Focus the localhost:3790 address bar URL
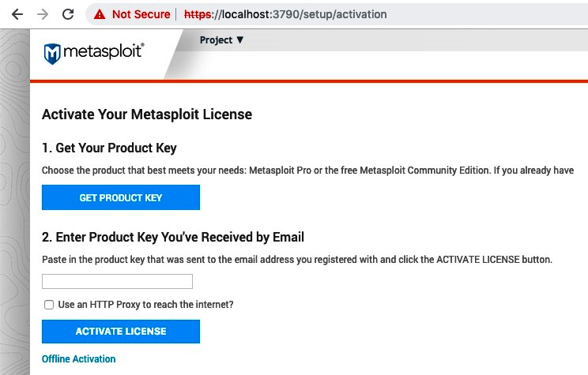Viewport: 588px width, 375px height. [x=285, y=14]
